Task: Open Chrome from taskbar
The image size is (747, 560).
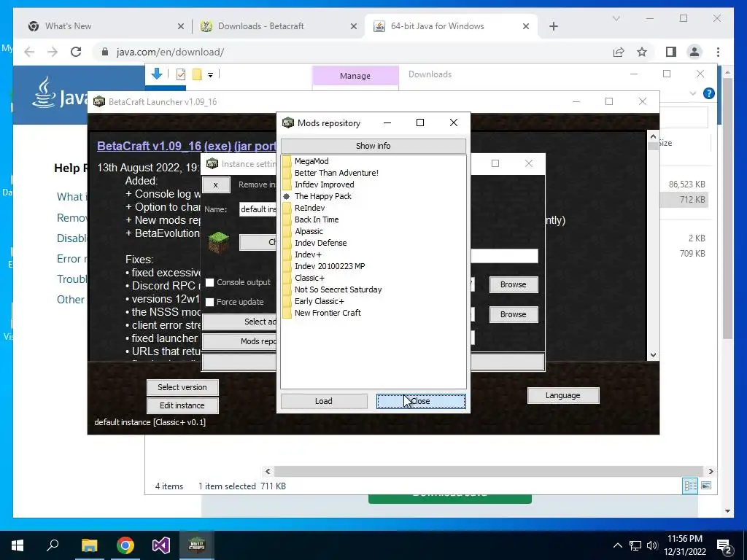Action: 125,545
